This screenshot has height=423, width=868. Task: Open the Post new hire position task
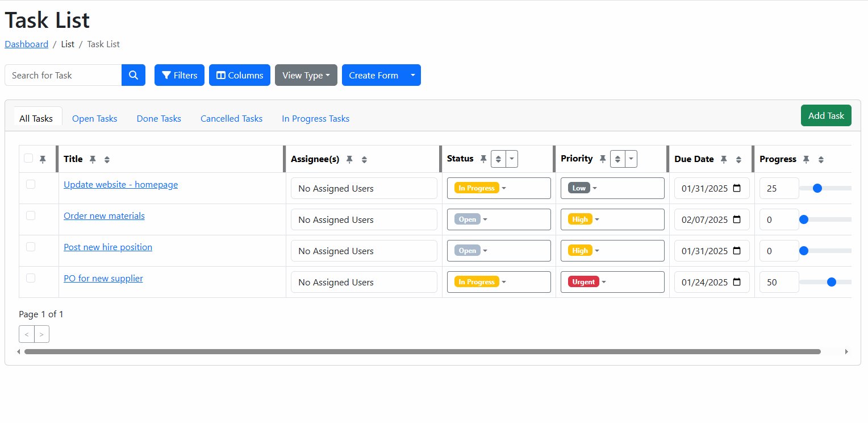point(108,247)
